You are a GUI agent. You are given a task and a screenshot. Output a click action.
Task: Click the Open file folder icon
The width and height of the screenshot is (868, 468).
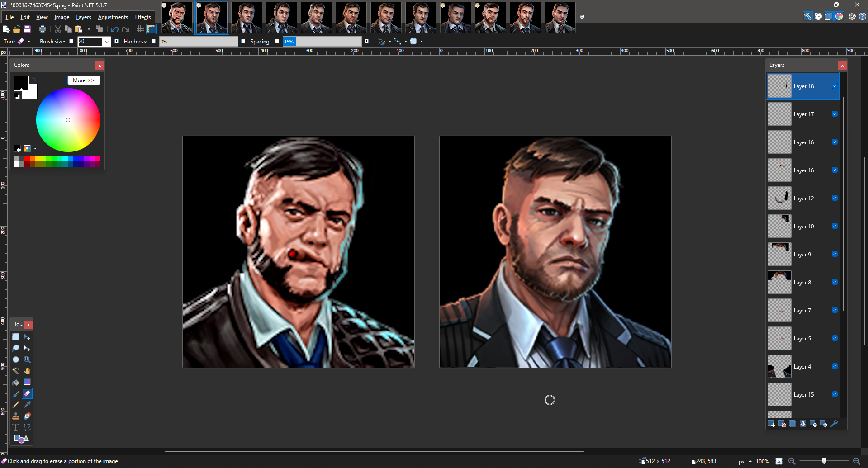click(17, 29)
